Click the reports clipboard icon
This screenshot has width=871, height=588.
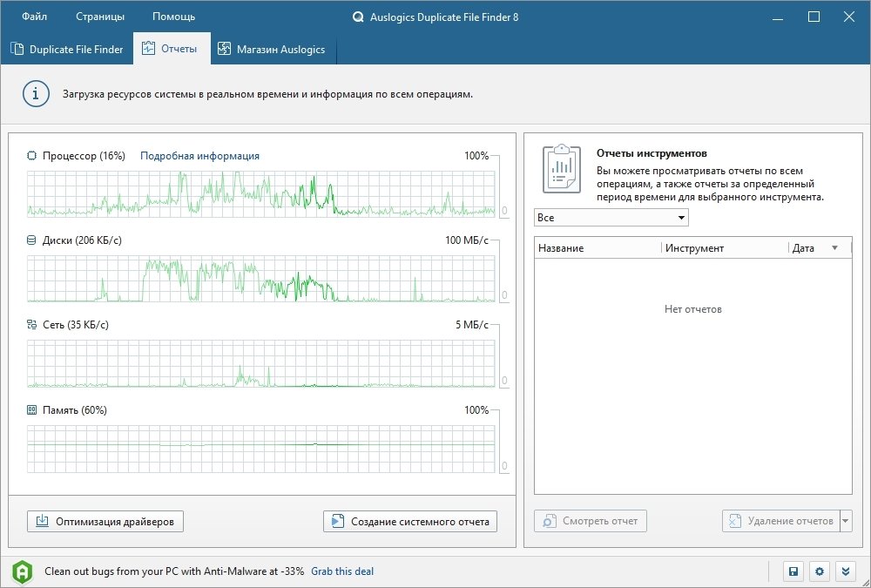(x=561, y=169)
